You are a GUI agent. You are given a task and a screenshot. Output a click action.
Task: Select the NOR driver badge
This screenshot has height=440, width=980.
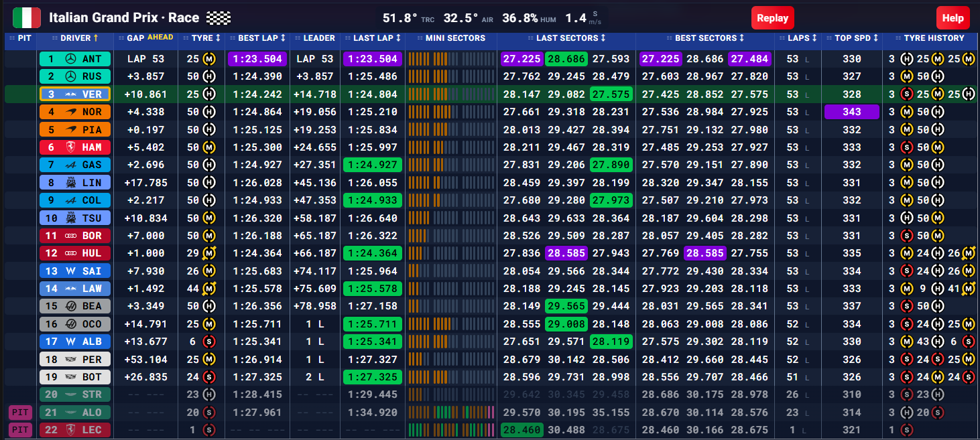click(x=74, y=112)
